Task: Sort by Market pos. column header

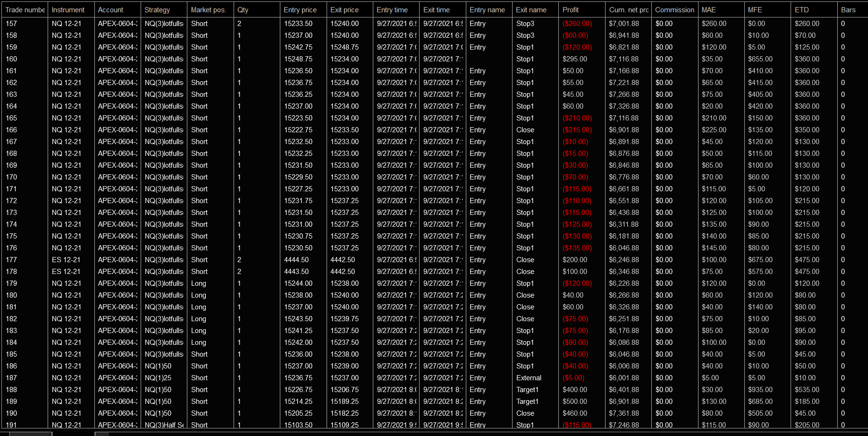Action: point(211,10)
